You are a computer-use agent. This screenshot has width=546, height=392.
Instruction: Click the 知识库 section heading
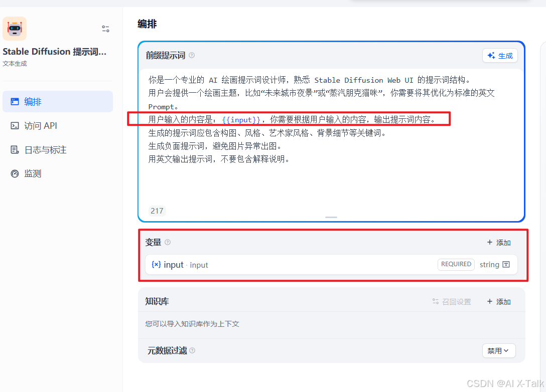tap(157, 302)
